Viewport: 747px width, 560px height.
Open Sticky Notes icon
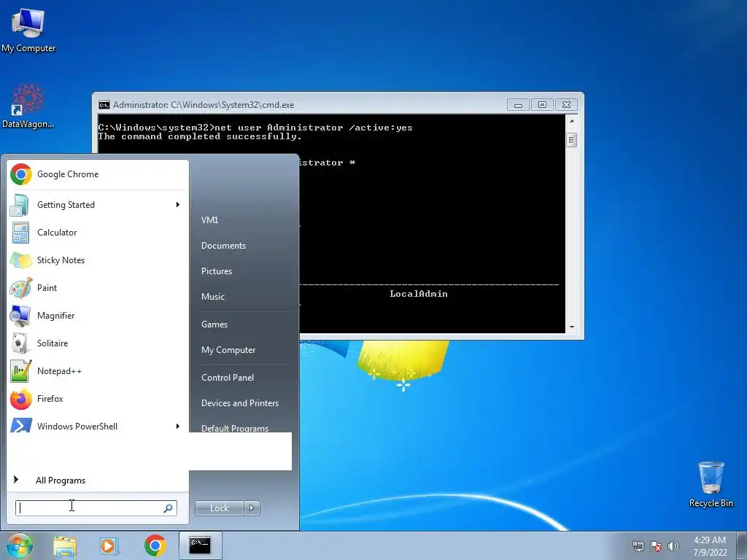20,260
